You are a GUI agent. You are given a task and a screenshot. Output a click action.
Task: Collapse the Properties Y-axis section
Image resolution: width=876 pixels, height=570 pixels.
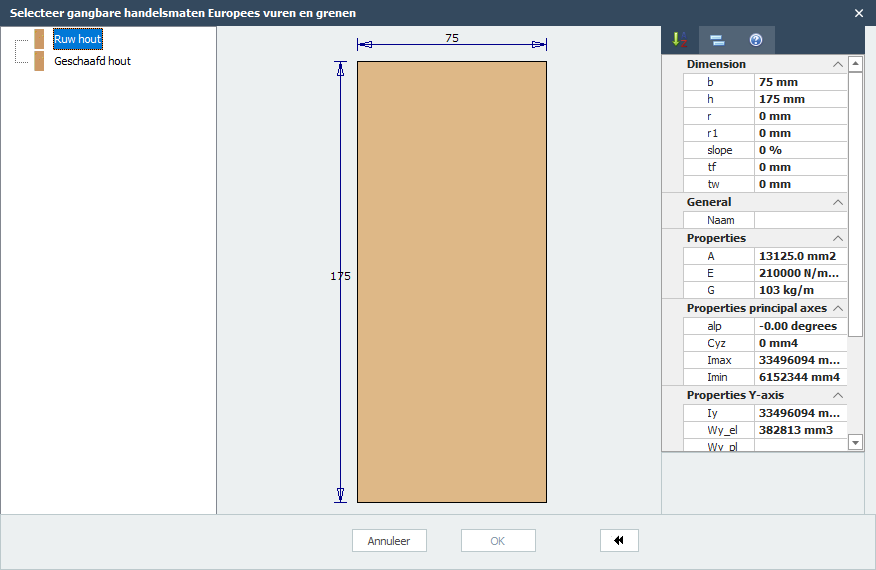pos(837,395)
